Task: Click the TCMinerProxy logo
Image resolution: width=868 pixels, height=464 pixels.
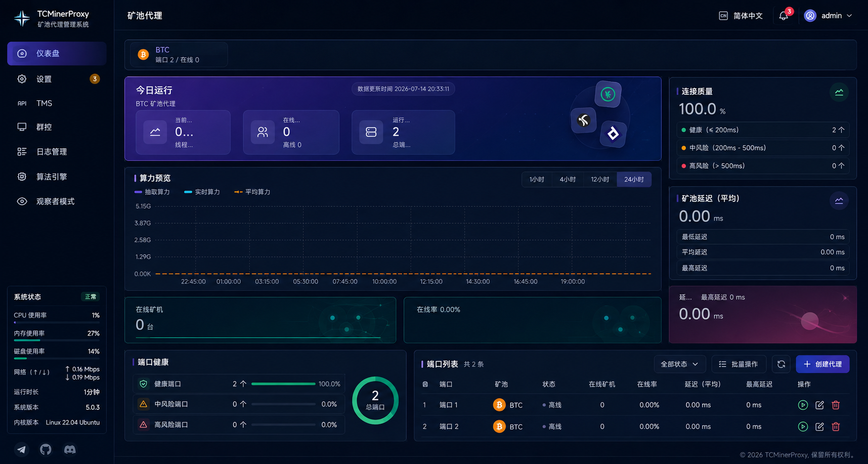Action: (x=22, y=18)
